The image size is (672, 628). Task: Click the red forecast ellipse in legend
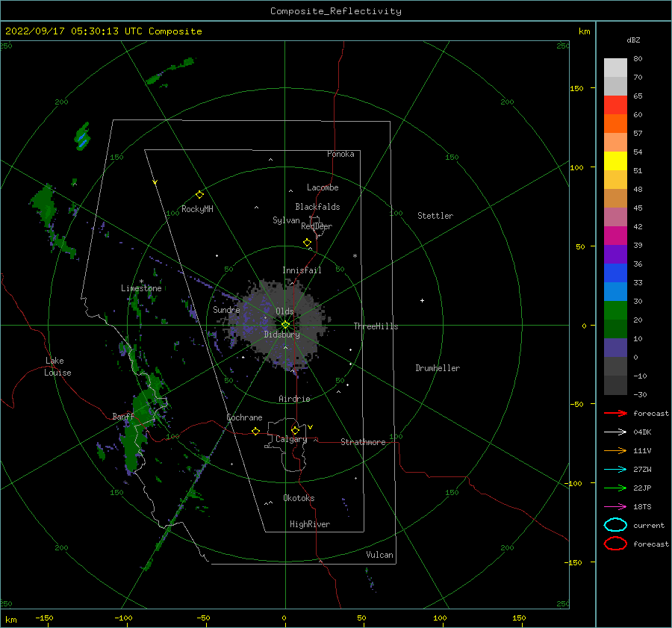click(x=615, y=544)
